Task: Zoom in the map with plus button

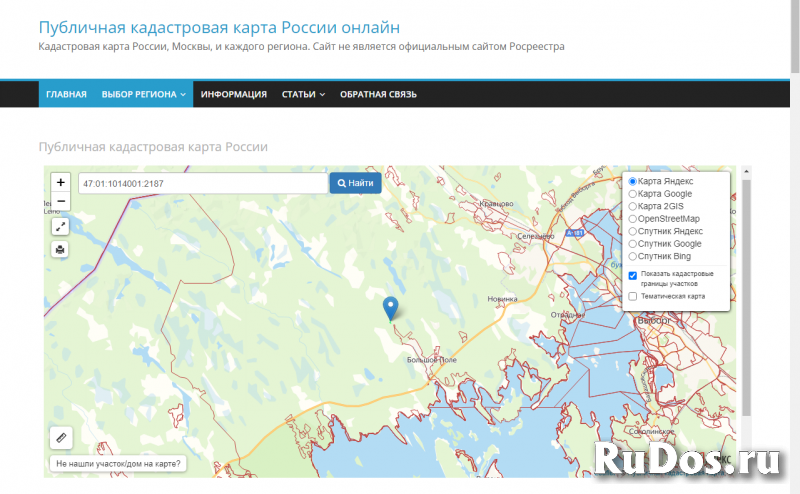Action: [x=60, y=182]
